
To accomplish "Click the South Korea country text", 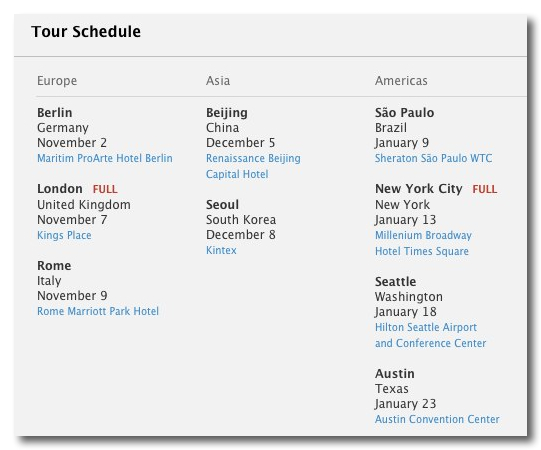I will (241, 220).
